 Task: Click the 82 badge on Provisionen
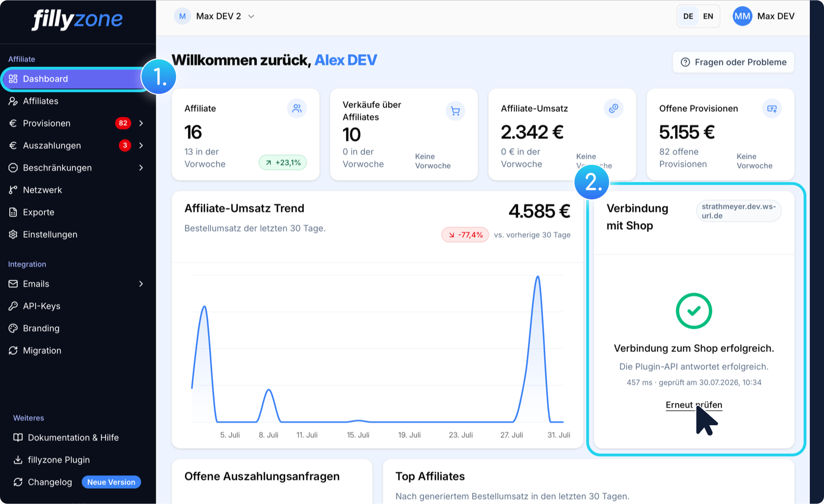coord(123,123)
